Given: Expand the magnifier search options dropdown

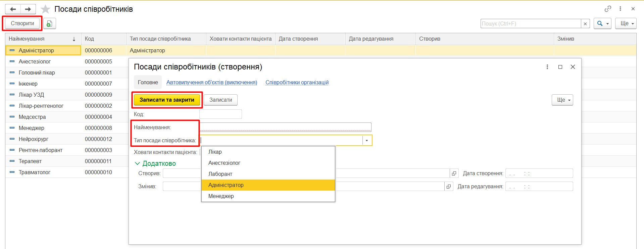Looking at the screenshot, I should [x=602, y=23].
